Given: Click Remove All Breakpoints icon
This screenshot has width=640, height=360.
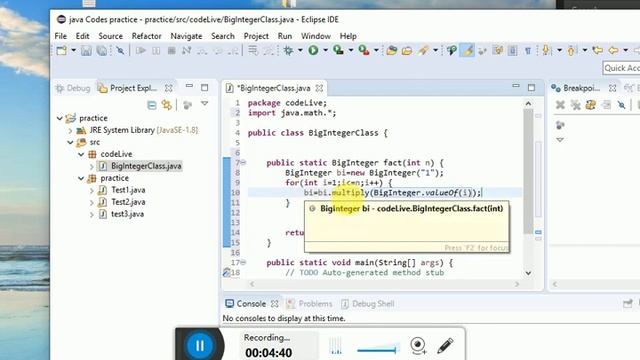Looking at the screenshot, I should 576,105.
